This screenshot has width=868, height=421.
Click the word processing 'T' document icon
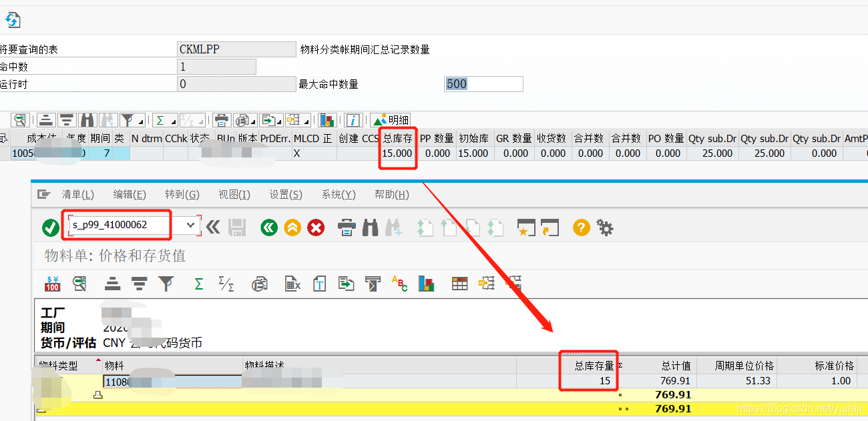tap(319, 284)
